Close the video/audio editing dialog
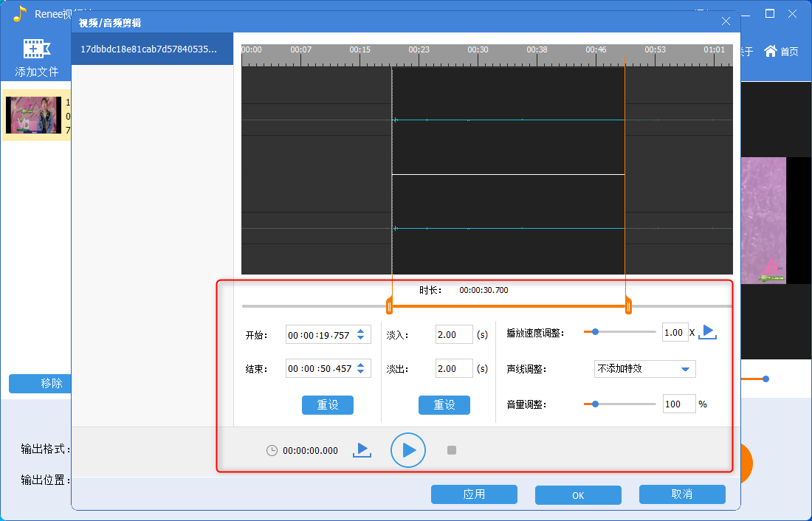This screenshot has height=521, width=812. coord(726,21)
